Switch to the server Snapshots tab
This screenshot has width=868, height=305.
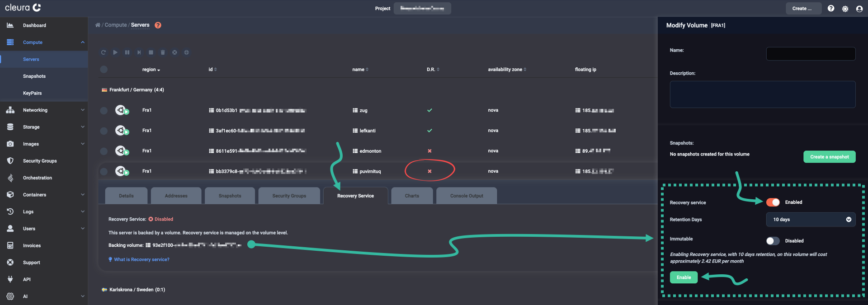point(230,196)
